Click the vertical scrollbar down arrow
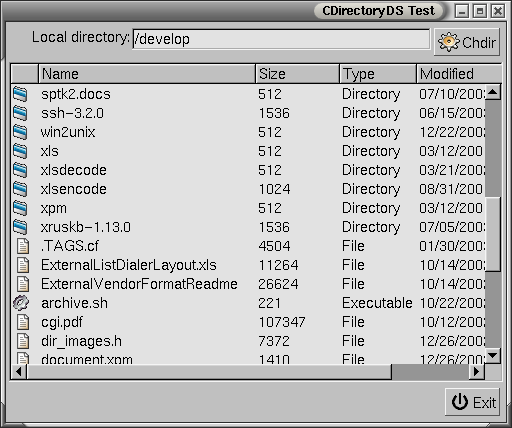 [x=493, y=356]
